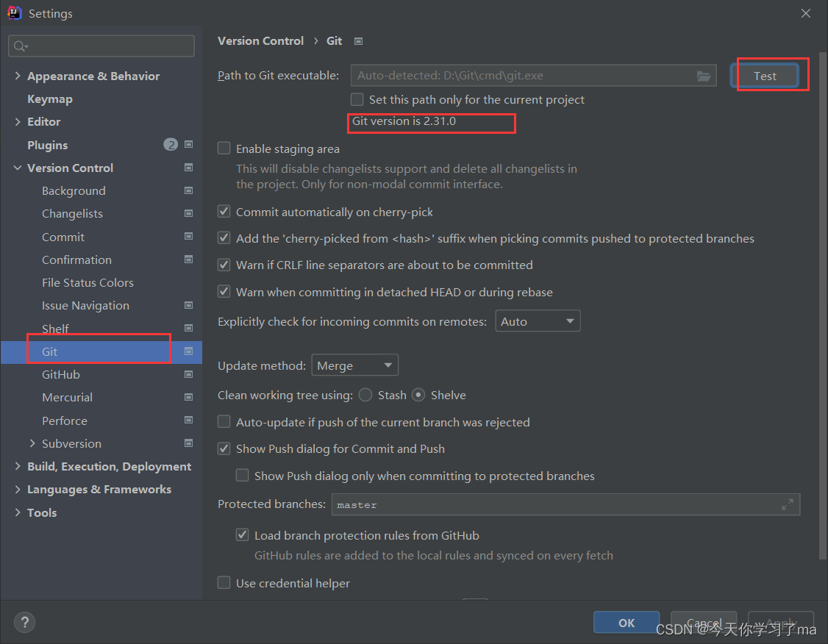Select File Status Colors page
The width and height of the screenshot is (828, 644).
point(88,282)
